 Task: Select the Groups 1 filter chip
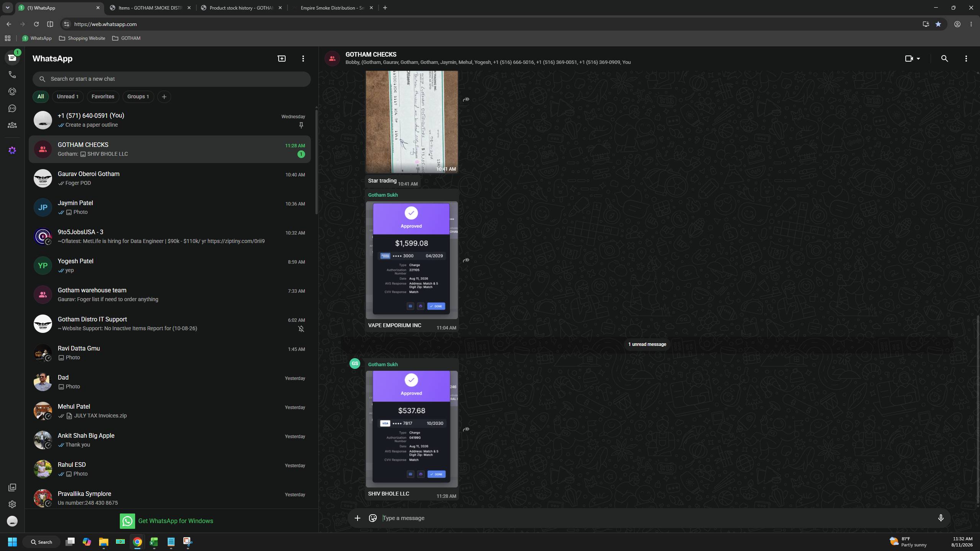click(x=138, y=96)
